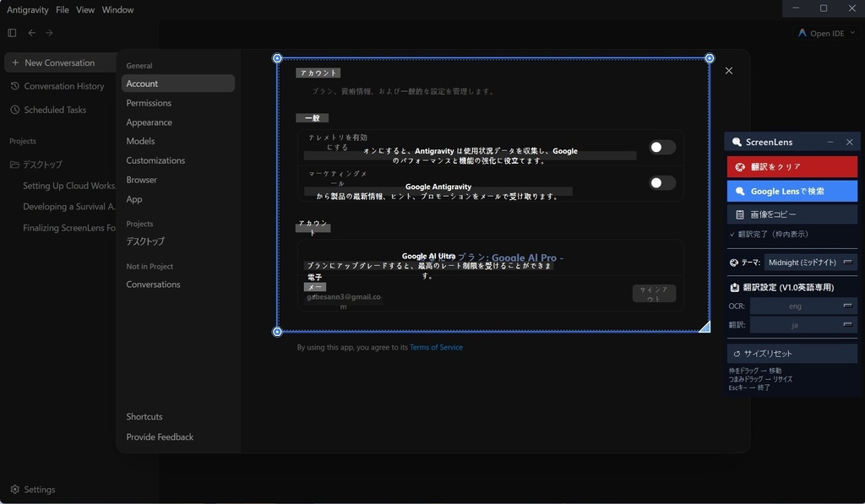This screenshot has height=504, width=865.
Task: Click the top-left selection frame handle
Action: tap(277, 58)
